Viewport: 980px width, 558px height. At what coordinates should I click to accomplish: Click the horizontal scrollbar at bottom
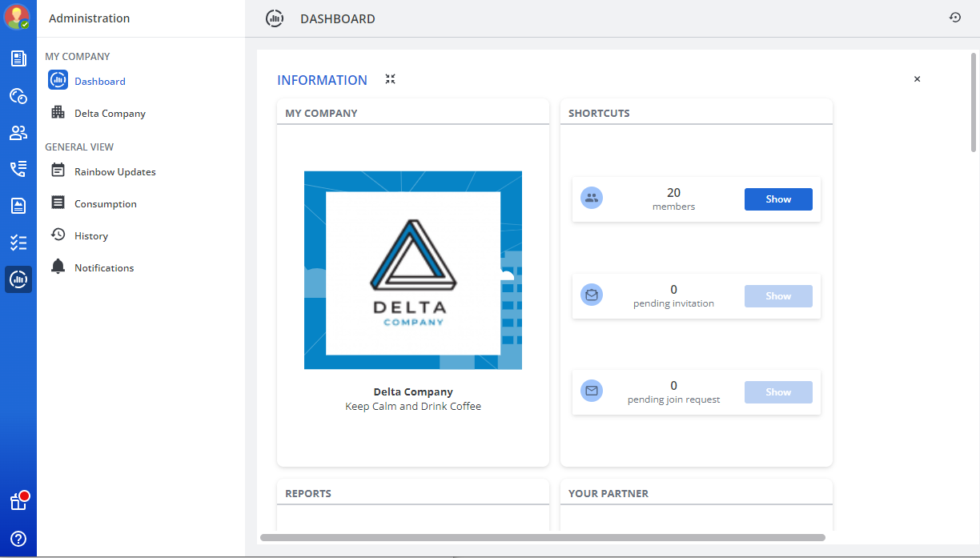coord(542,538)
